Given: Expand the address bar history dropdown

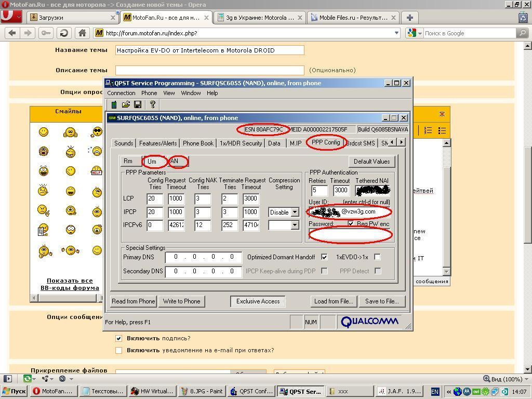Looking at the screenshot, I should click(x=396, y=33).
